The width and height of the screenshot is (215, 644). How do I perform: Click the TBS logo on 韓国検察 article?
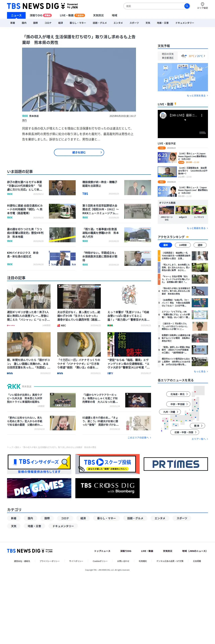click(x=85, y=194)
